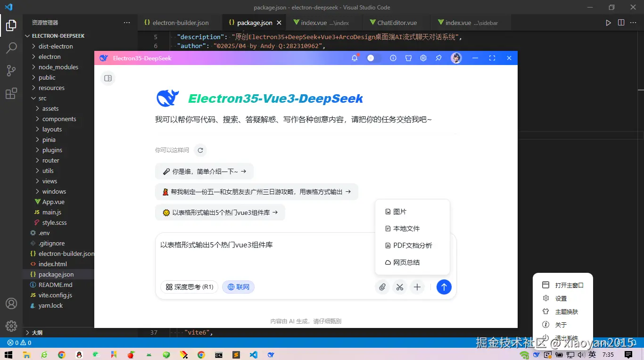
Task: Attach a file using the paperclip icon
Action: 382,287
